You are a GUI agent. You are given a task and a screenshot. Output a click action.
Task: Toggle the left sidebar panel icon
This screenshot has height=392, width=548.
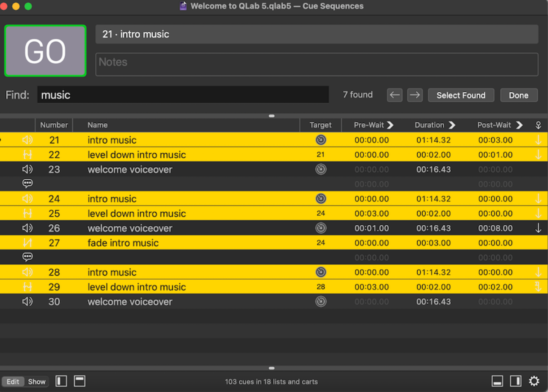pyautogui.click(x=61, y=381)
